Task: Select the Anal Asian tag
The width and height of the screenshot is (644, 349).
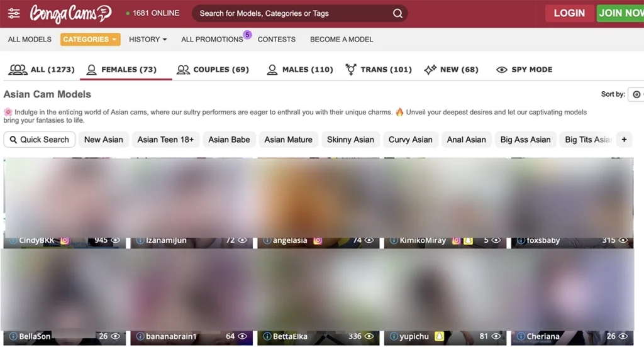Action: click(466, 140)
